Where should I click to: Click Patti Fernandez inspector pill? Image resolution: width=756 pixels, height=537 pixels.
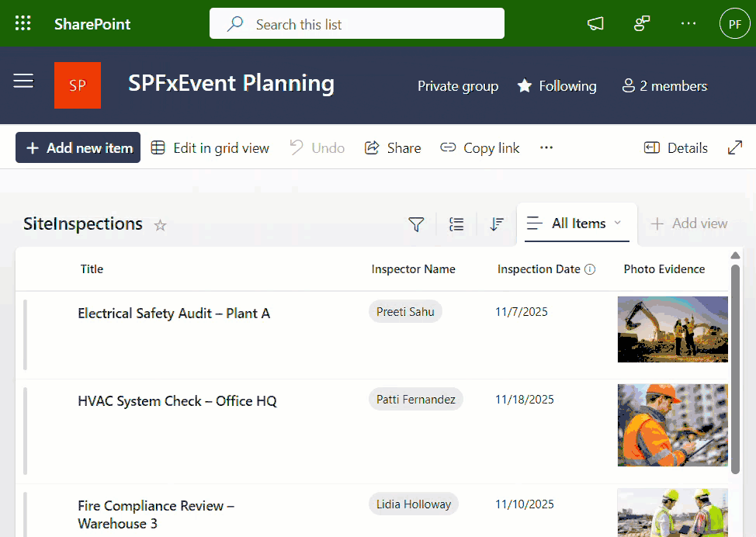click(x=415, y=400)
